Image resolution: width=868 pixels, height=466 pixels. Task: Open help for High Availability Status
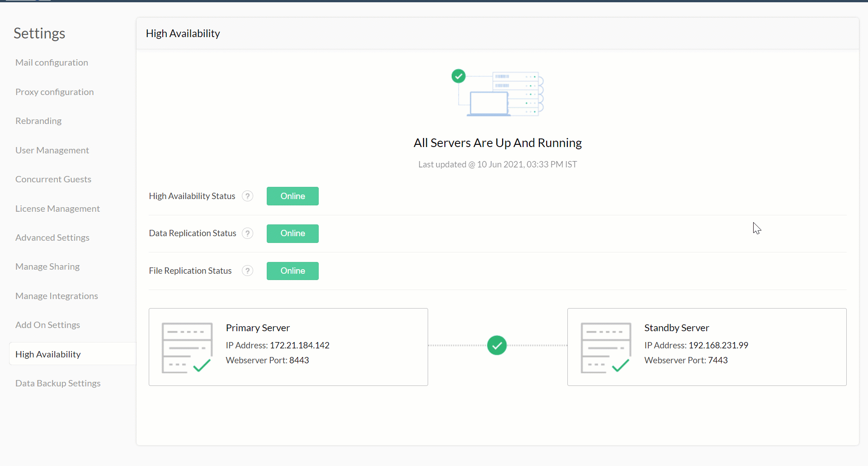pyautogui.click(x=247, y=196)
